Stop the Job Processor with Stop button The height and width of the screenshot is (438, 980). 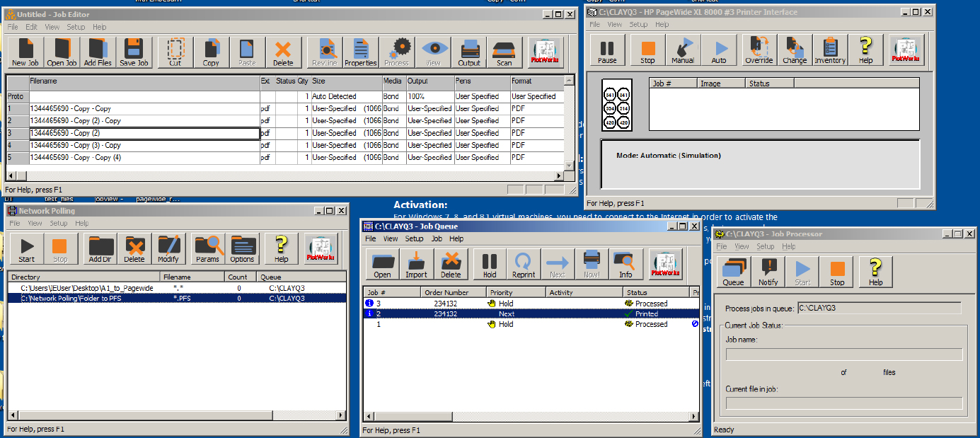[x=837, y=272]
